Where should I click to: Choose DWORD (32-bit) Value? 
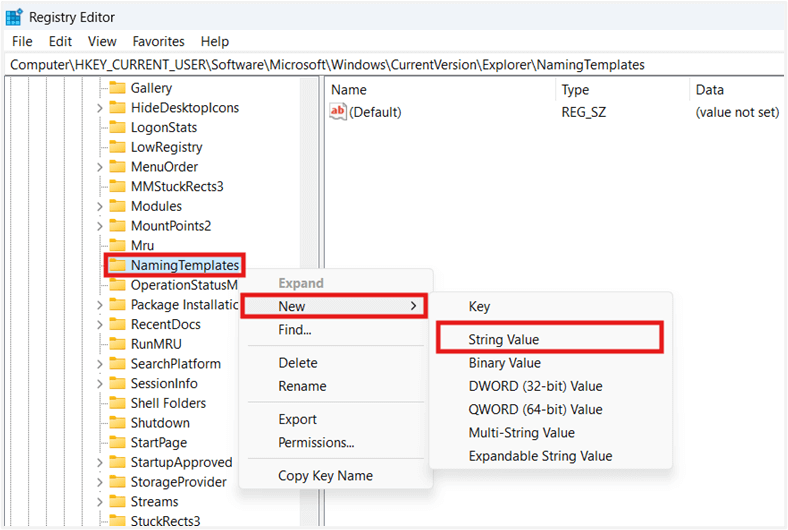(x=550, y=386)
